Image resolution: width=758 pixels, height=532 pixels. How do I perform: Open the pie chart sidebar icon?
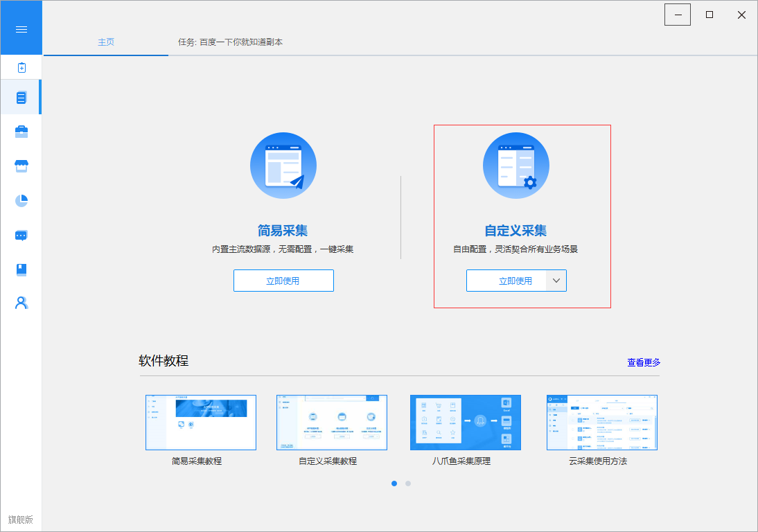pyautogui.click(x=21, y=200)
